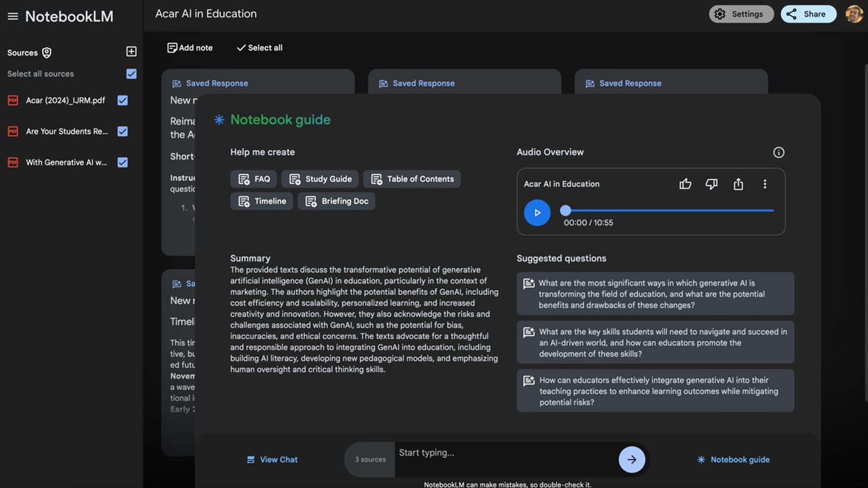Collapse the Notebook guide panel

click(733, 460)
